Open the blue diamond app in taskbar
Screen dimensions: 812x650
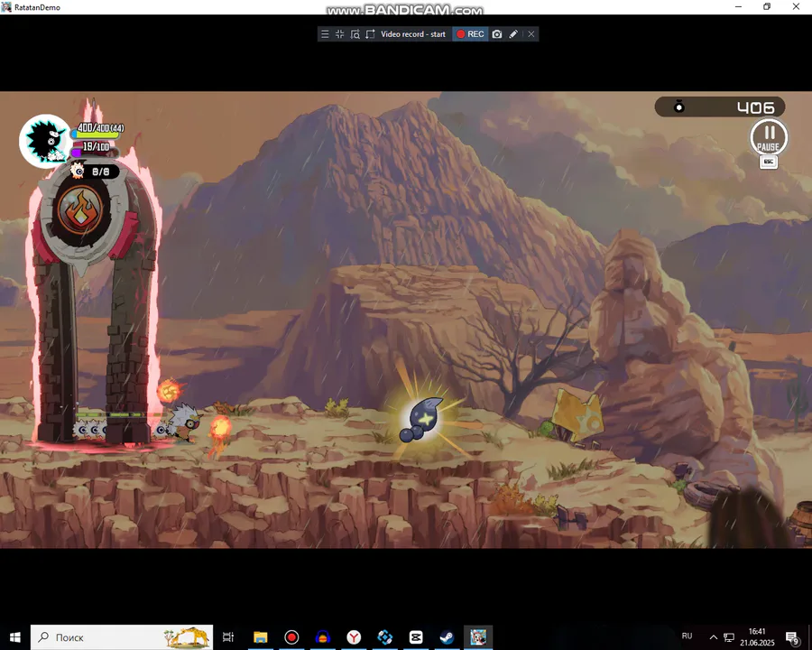point(384,637)
